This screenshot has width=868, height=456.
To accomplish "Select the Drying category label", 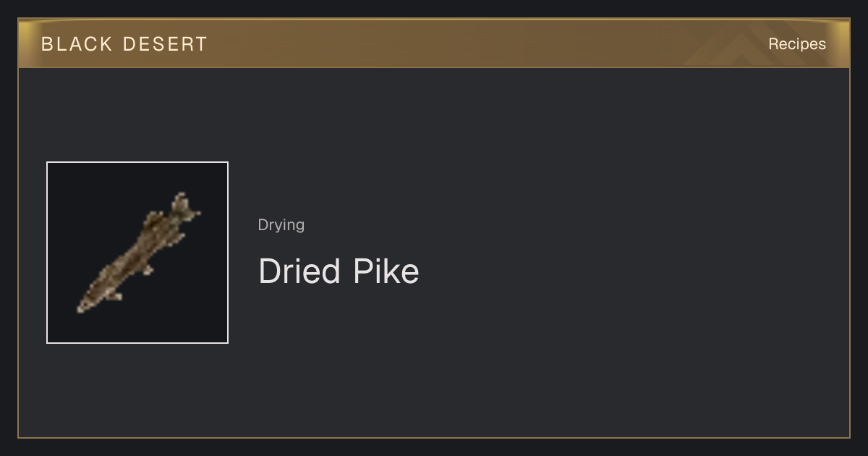I will (x=281, y=224).
